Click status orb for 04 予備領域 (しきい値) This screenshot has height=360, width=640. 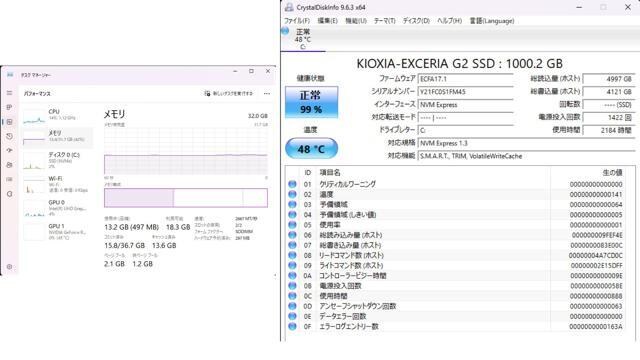pos(292,215)
